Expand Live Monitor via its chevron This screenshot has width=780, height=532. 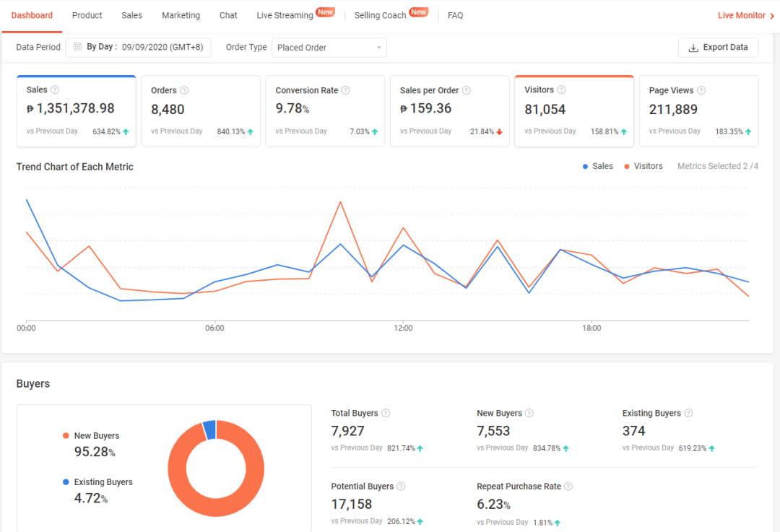tap(772, 16)
